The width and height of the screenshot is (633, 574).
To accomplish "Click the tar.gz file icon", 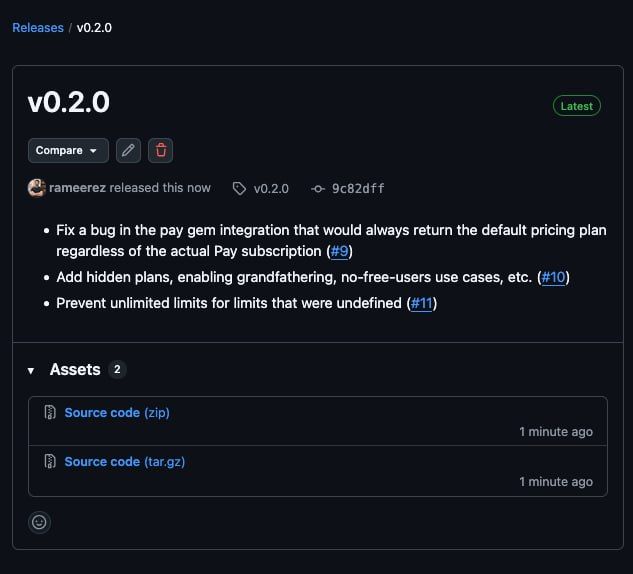I will [50, 461].
